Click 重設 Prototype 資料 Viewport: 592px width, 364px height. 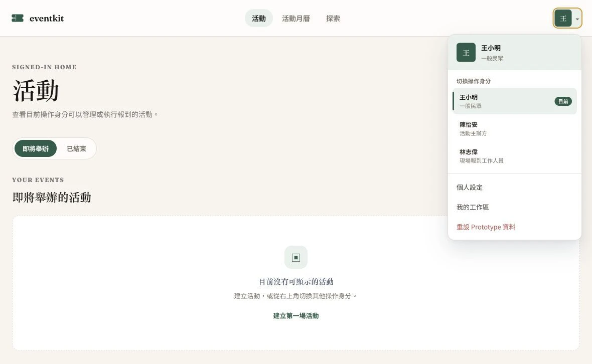(515, 227)
